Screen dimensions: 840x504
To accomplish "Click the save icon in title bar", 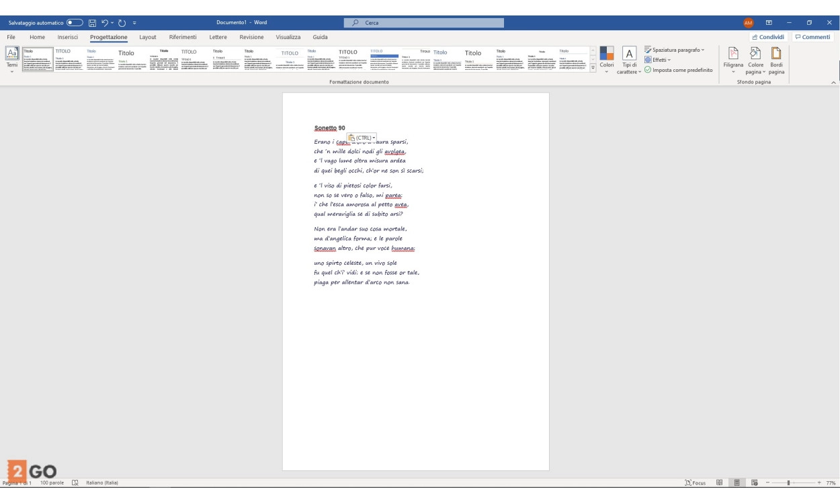I will click(x=93, y=23).
